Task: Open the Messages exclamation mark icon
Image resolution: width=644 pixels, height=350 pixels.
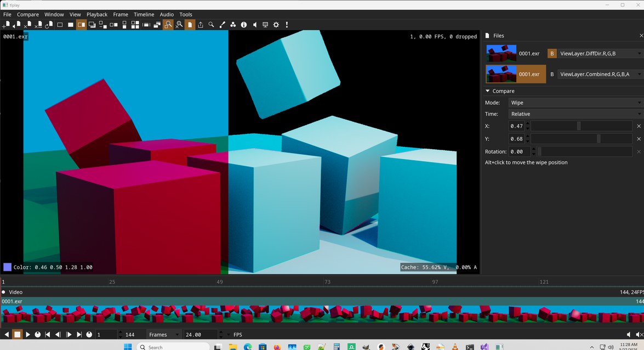Action: [x=287, y=25]
